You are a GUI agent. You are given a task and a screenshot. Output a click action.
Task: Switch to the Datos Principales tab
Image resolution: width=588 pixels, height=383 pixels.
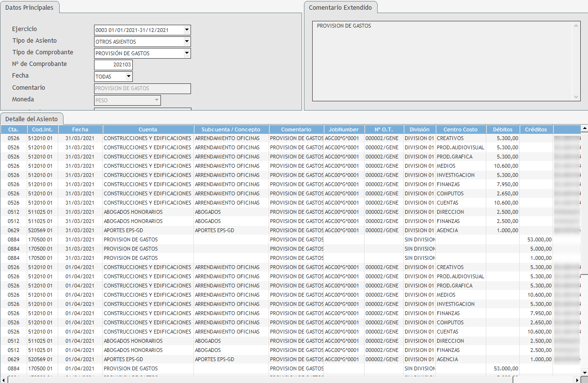29,7
